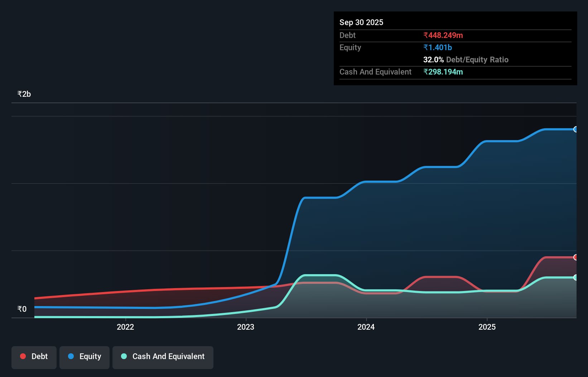Select the 2024 label on the x-axis
This screenshot has width=588, height=377.
point(366,327)
